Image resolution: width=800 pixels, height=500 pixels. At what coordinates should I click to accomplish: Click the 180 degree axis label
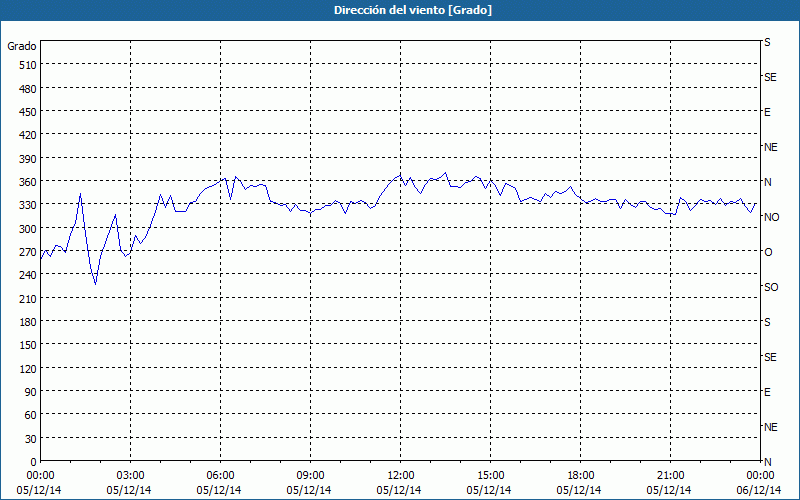click(29, 322)
